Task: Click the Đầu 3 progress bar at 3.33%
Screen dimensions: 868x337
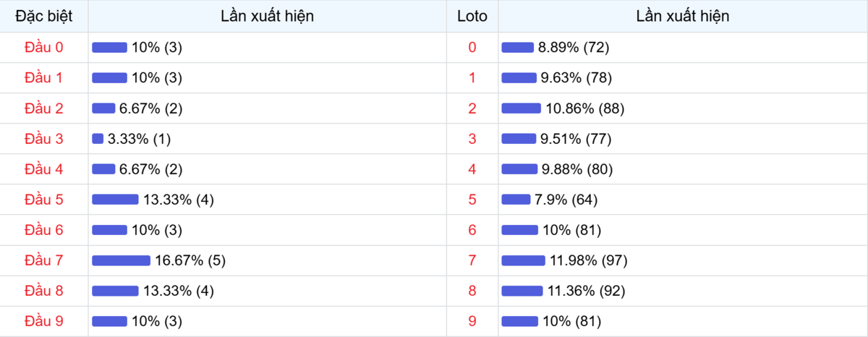Action: click(98, 139)
